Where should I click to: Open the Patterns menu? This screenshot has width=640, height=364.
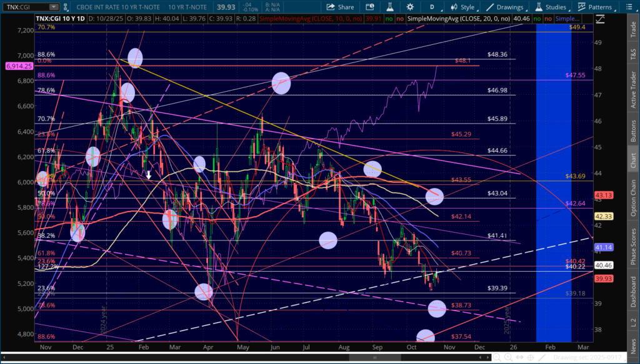[595, 7]
